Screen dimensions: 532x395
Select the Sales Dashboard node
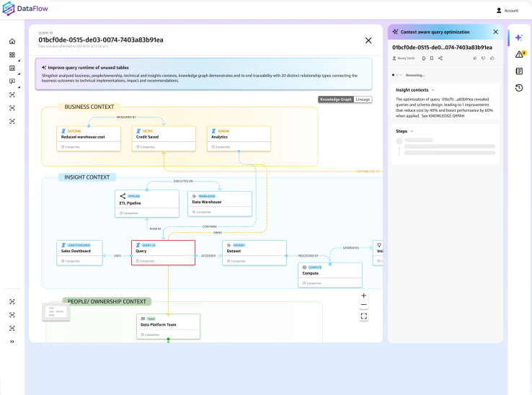click(80, 253)
